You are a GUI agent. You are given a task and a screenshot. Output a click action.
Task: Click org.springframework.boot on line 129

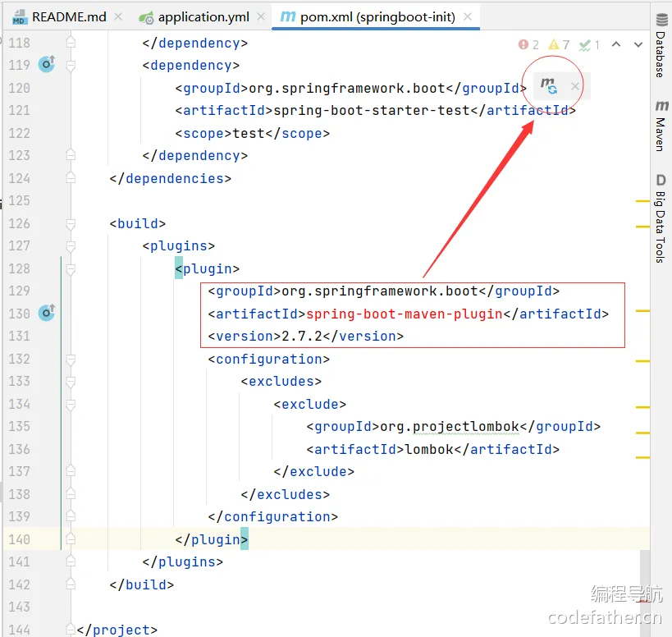[x=379, y=291]
